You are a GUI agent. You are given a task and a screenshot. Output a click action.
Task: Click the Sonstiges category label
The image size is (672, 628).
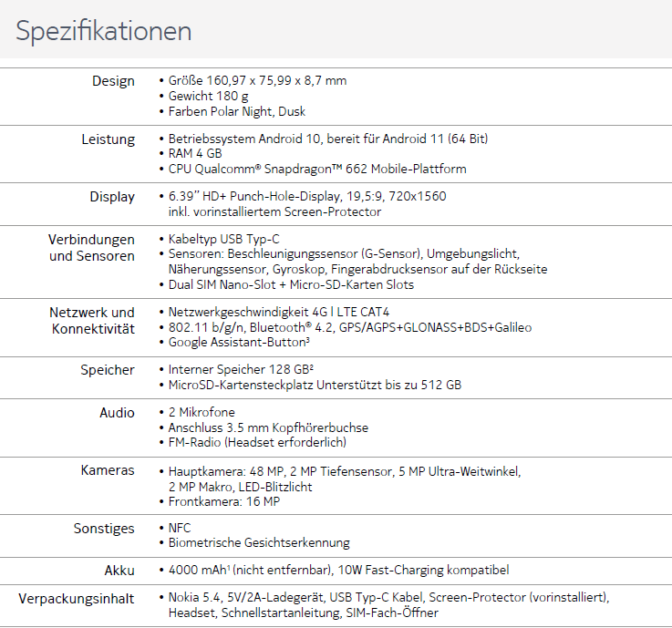(x=104, y=529)
